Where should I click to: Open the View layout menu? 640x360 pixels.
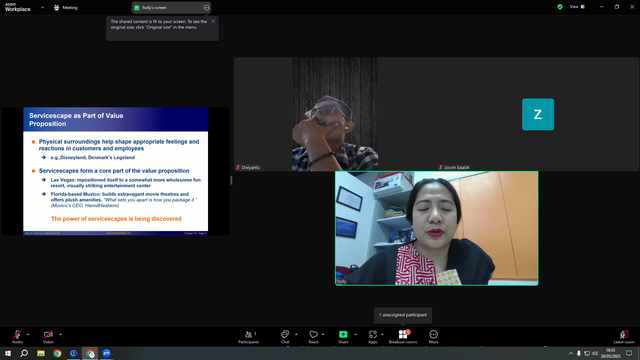point(577,7)
